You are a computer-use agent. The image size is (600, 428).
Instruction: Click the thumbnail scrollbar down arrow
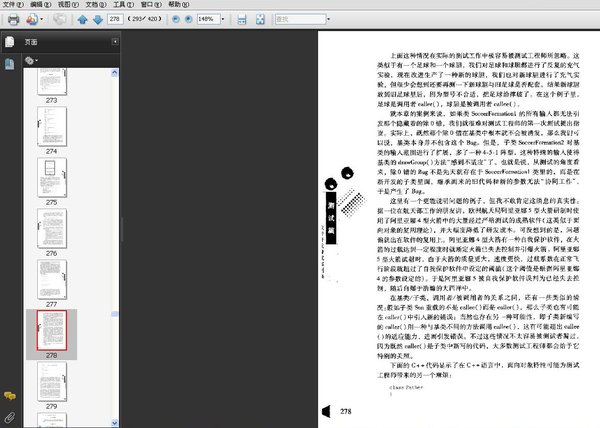[114, 423]
